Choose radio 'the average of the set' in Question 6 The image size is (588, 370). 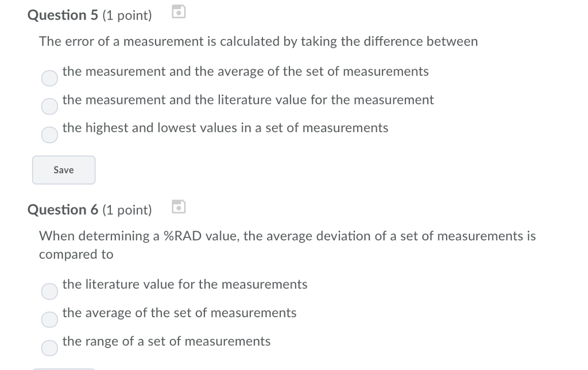tap(50, 320)
